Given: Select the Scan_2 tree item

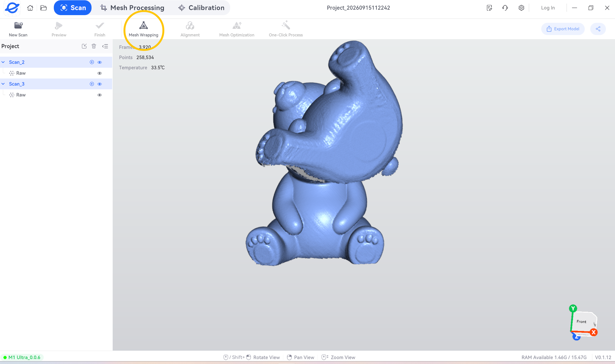Looking at the screenshot, I should 56,62.
